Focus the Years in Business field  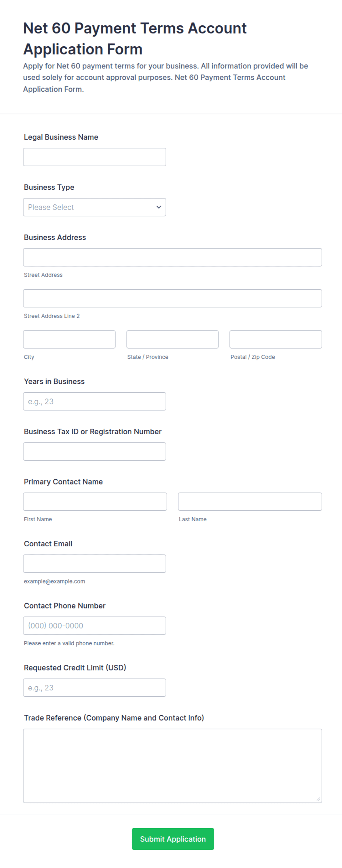pos(95,401)
